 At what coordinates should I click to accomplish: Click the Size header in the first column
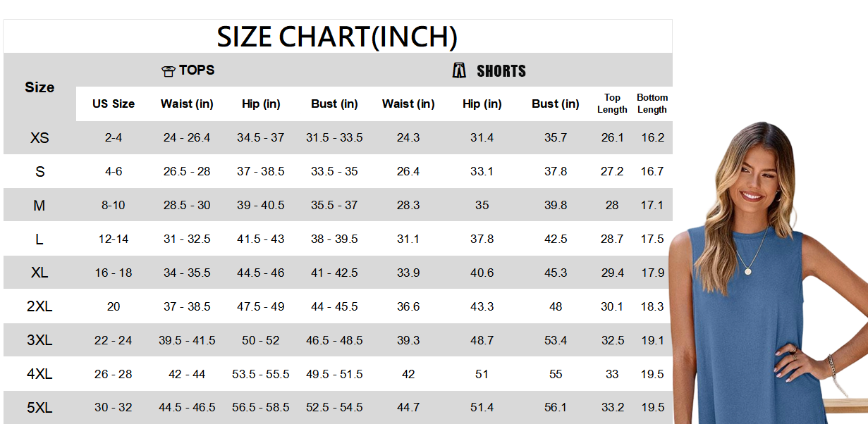39,87
